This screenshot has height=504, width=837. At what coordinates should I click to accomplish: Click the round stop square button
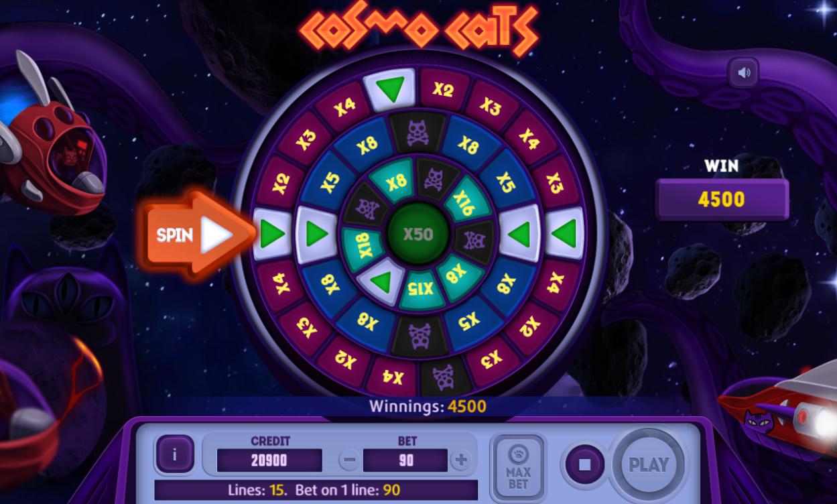(x=584, y=464)
